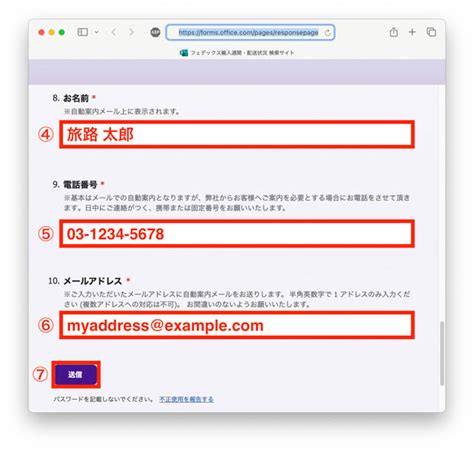
Task: Click the page vertical scrollbar thumb
Action: coord(442,353)
